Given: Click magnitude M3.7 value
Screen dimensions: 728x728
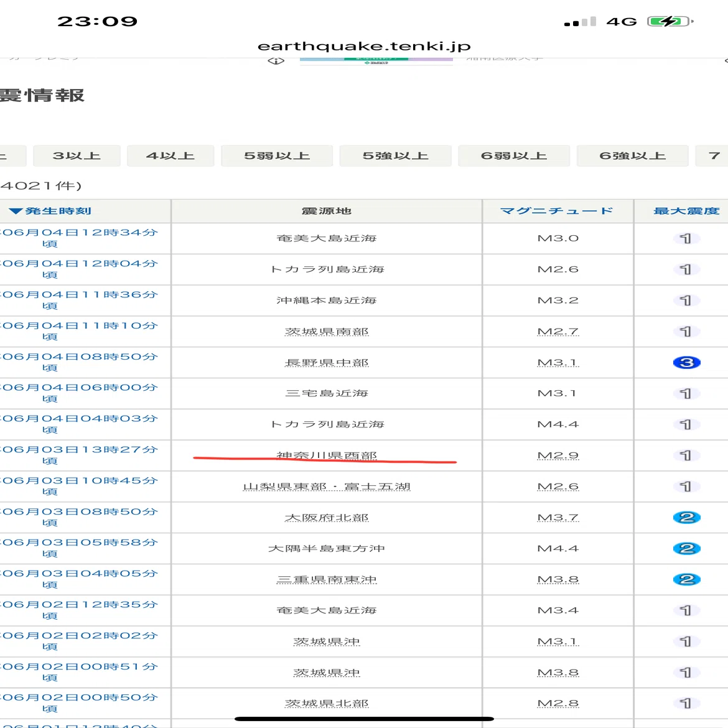Looking at the screenshot, I should point(558,518).
